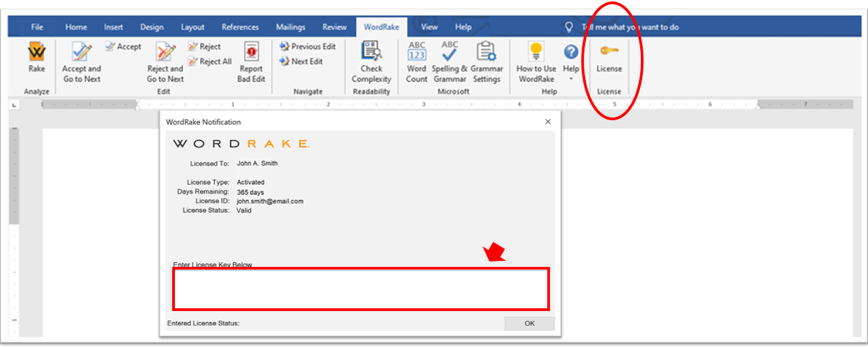Click the 365 days remaining value
The image size is (868, 347).
(250, 192)
